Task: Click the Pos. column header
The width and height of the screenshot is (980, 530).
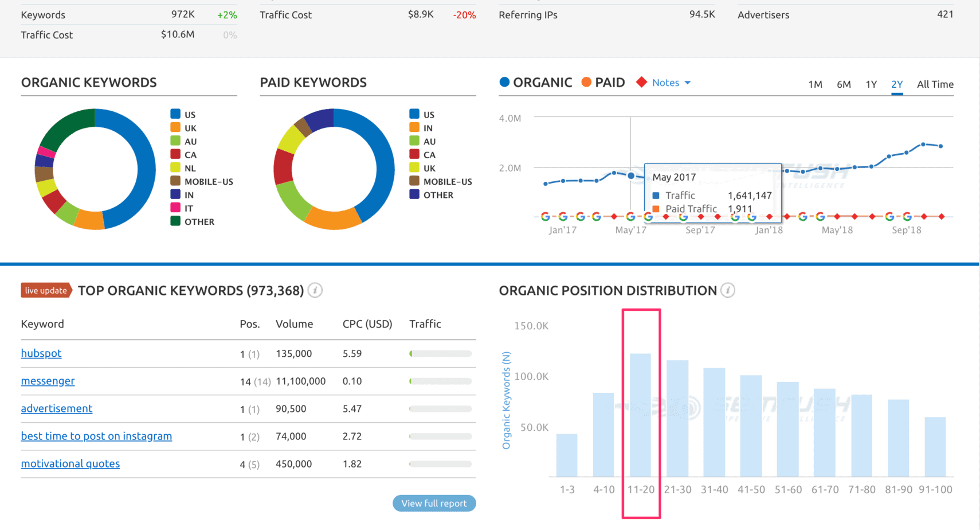Action: point(250,324)
